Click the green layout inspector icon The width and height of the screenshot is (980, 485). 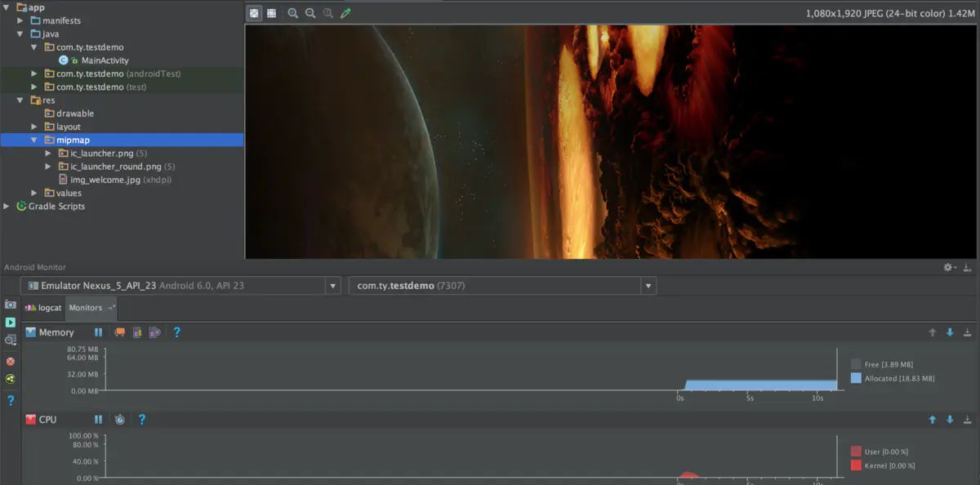pyautogui.click(x=11, y=379)
